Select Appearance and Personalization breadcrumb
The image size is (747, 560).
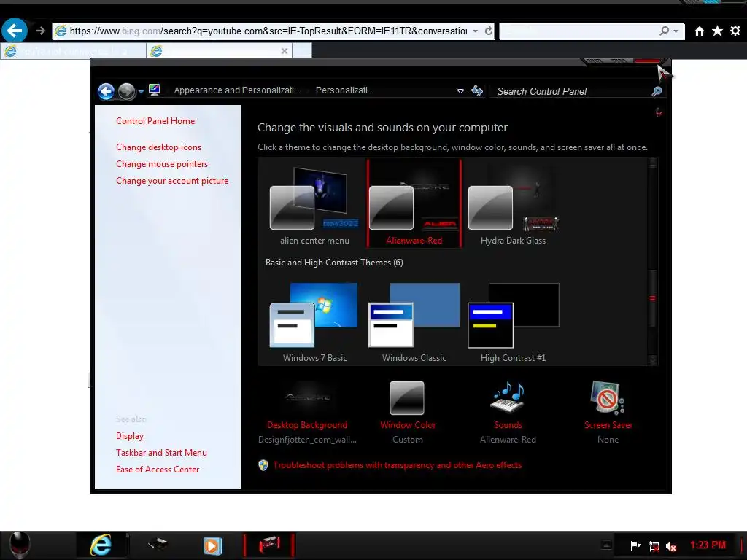(237, 90)
